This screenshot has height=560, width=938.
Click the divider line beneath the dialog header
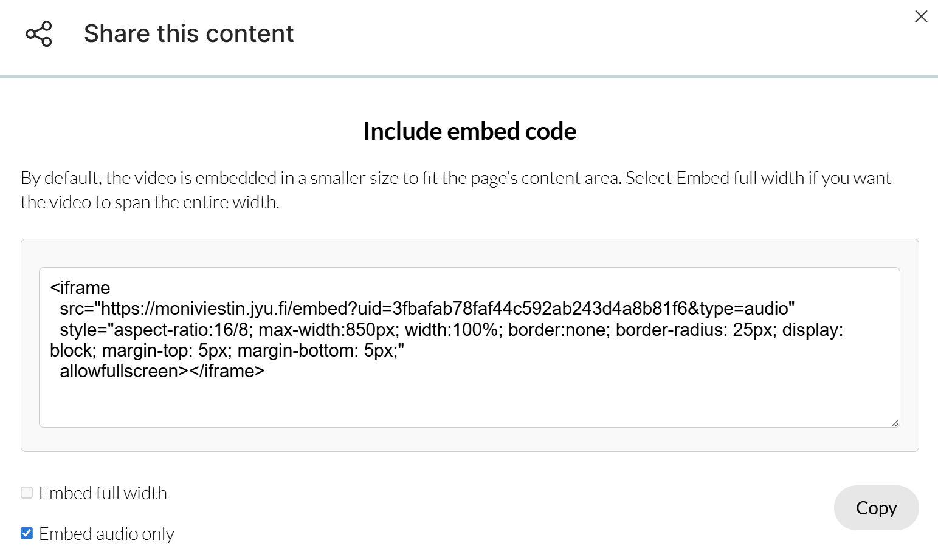click(x=469, y=77)
